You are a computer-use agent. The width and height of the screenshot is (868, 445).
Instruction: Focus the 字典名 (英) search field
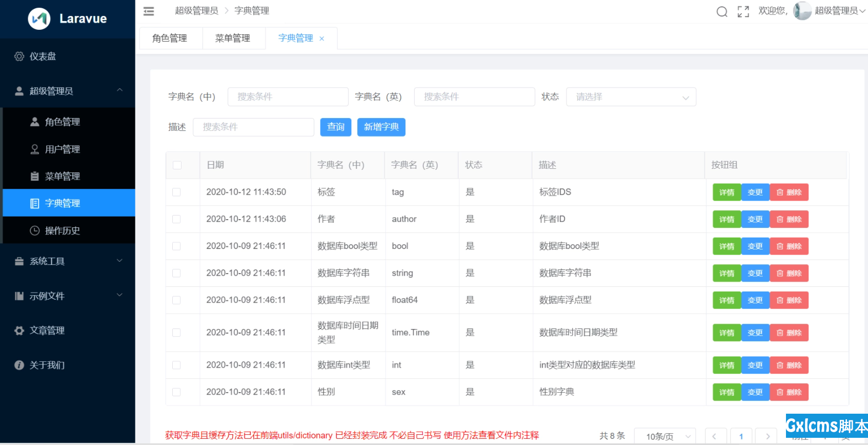coord(475,97)
